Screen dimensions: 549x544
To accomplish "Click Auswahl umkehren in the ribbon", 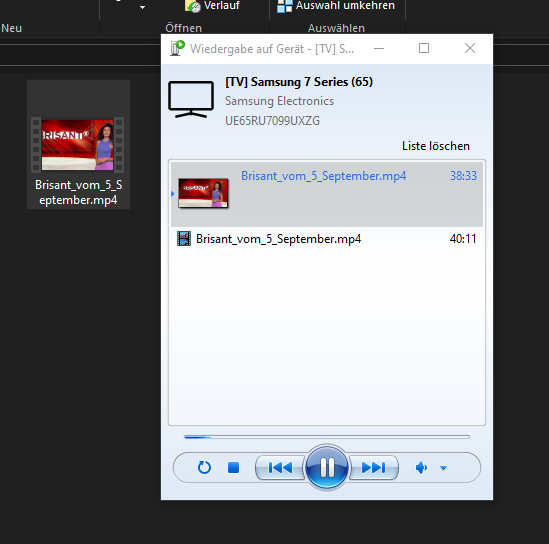I will point(336,6).
